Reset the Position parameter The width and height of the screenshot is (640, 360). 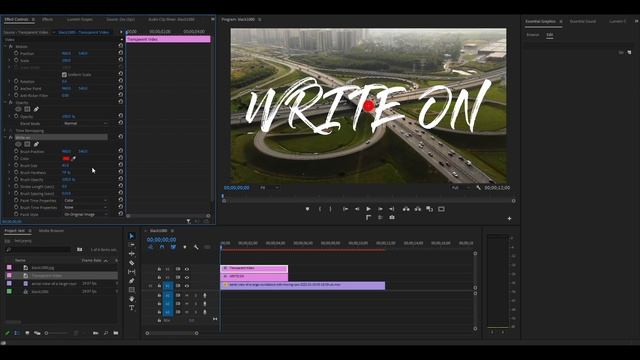120,53
